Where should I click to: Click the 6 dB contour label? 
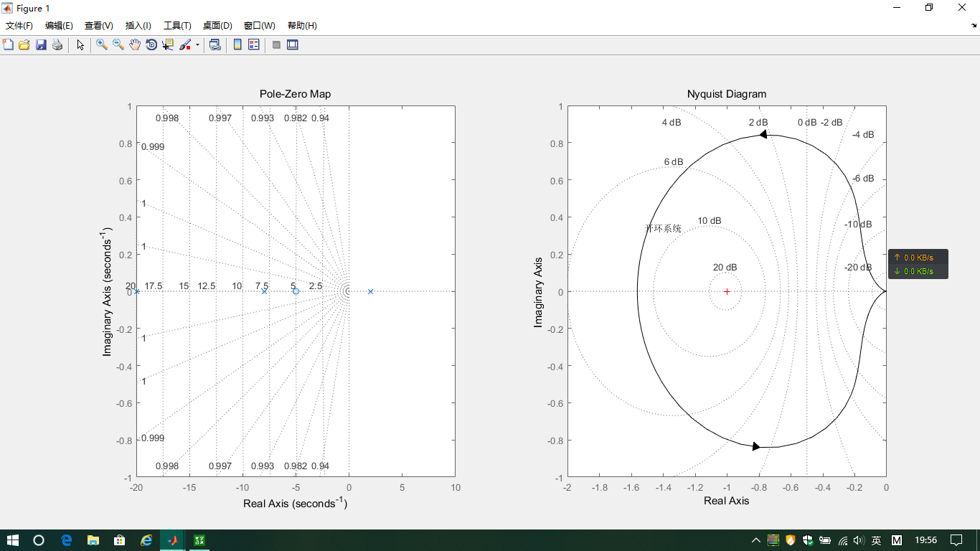pos(674,161)
